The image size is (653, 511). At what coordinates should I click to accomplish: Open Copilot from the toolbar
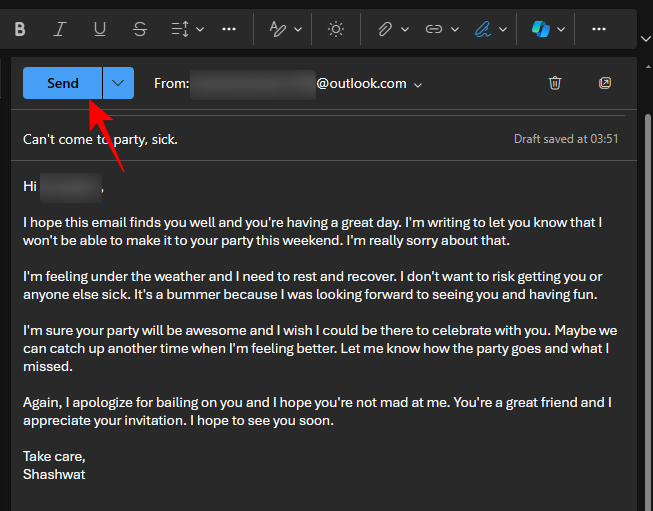[x=541, y=29]
